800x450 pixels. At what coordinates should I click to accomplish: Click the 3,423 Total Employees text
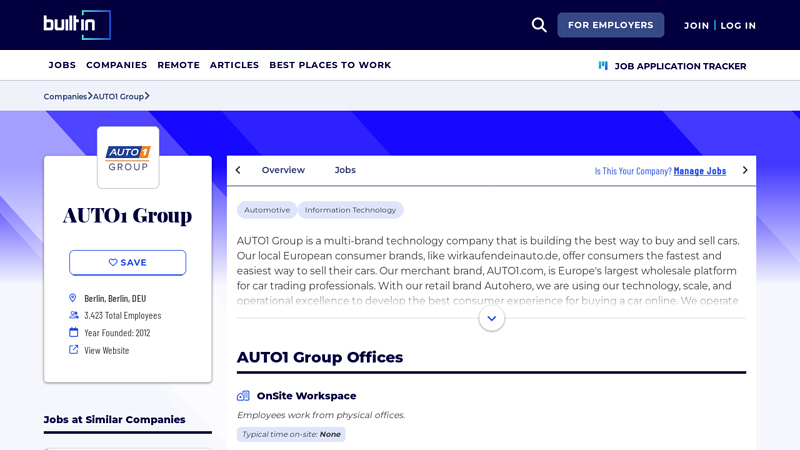point(123,315)
